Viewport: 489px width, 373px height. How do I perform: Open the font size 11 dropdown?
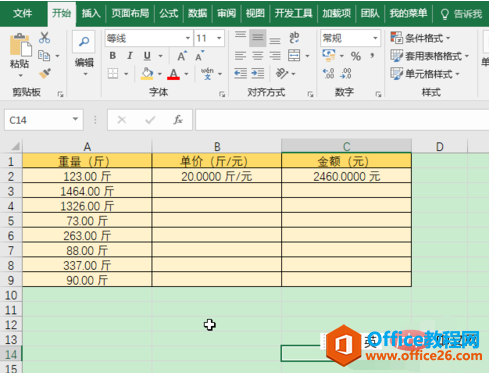(x=219, y=38)
